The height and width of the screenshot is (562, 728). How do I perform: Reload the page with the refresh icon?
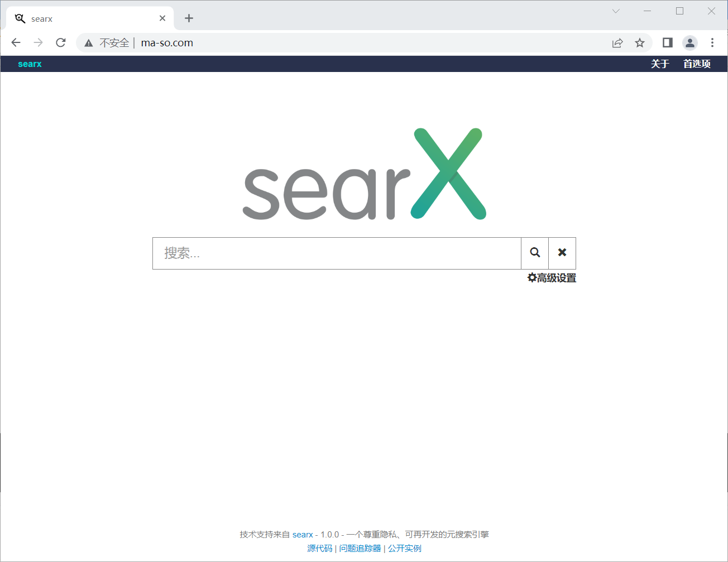coord(61,42)
